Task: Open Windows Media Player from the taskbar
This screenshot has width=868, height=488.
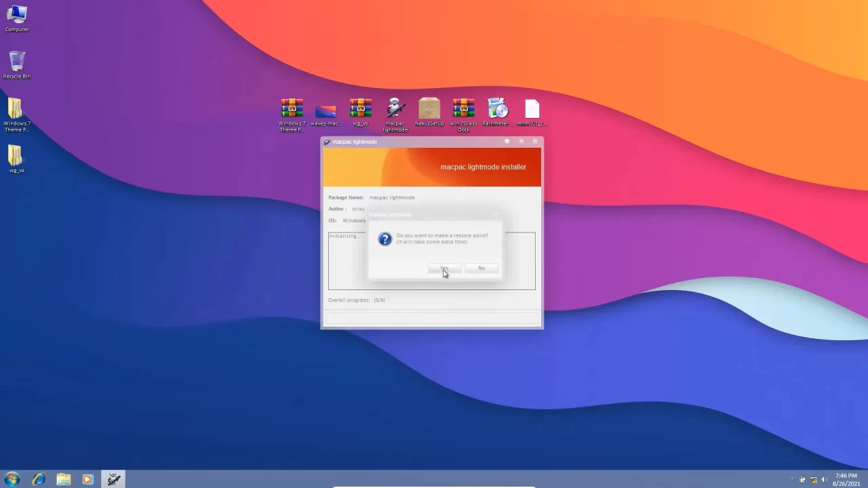Action: point(87,479)
